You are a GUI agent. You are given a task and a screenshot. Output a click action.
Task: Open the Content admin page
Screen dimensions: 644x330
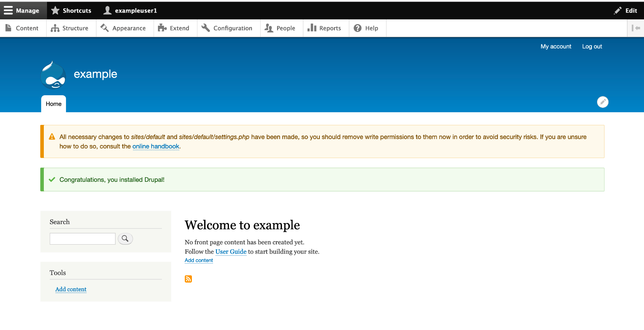pos(22,28)
